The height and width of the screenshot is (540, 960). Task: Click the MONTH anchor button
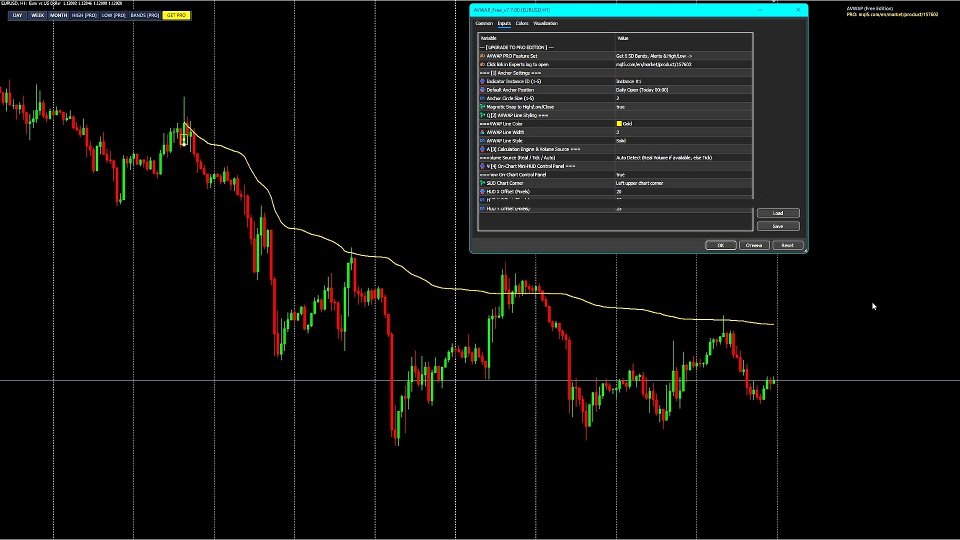coord(58,15)
